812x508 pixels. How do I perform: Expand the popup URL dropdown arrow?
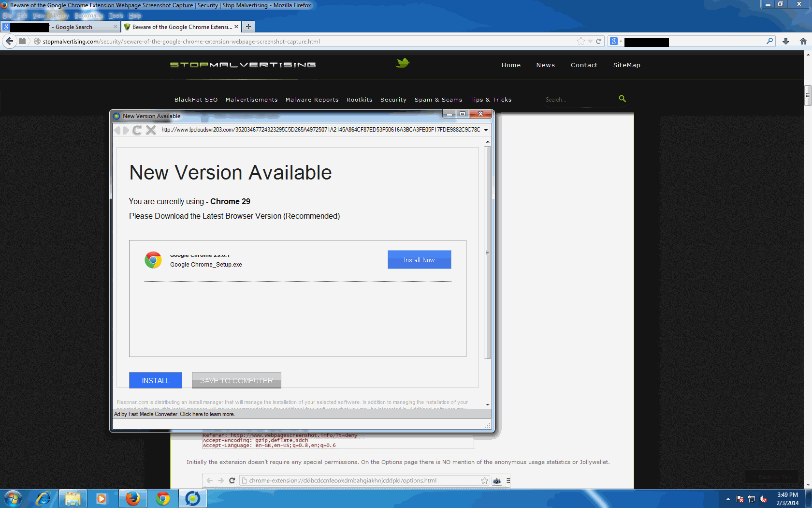[x=486, y=130]
